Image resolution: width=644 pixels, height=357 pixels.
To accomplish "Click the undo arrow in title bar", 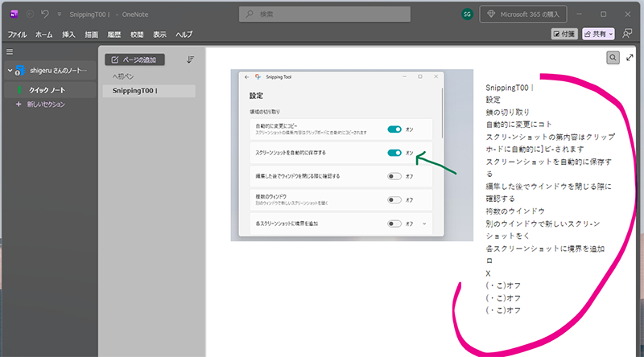I will pos(45,14).
